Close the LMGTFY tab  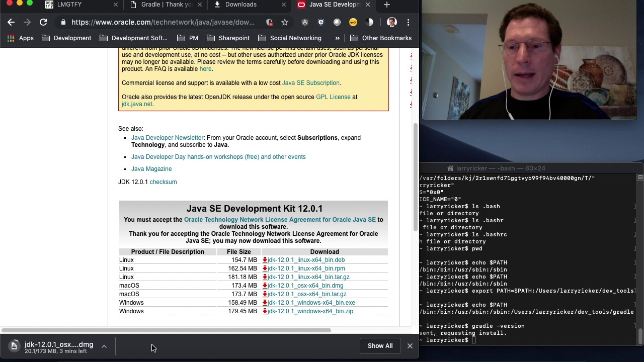116,5
